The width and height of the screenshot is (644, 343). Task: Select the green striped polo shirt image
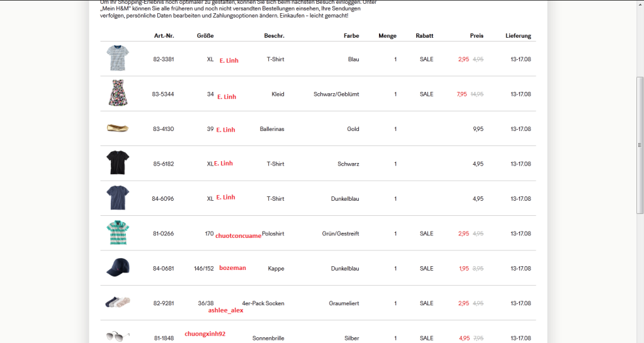[x=118, y=233]
